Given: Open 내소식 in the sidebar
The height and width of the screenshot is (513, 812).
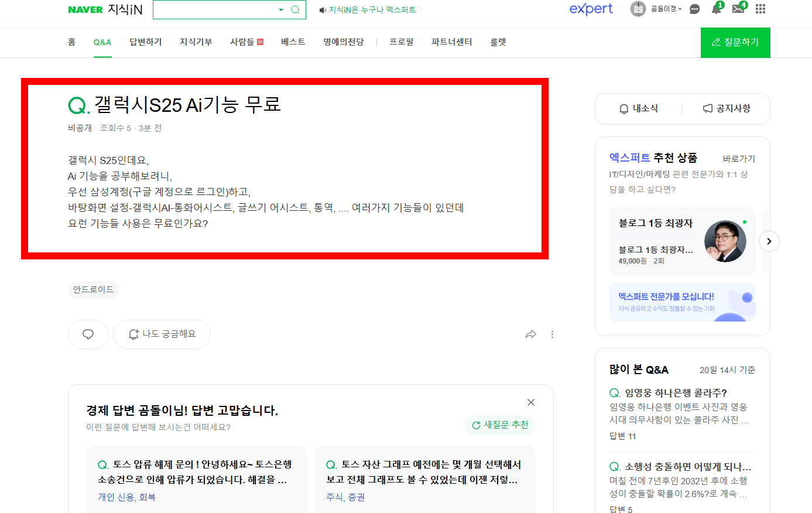Looking at the screenshot, I should [639, 108].
